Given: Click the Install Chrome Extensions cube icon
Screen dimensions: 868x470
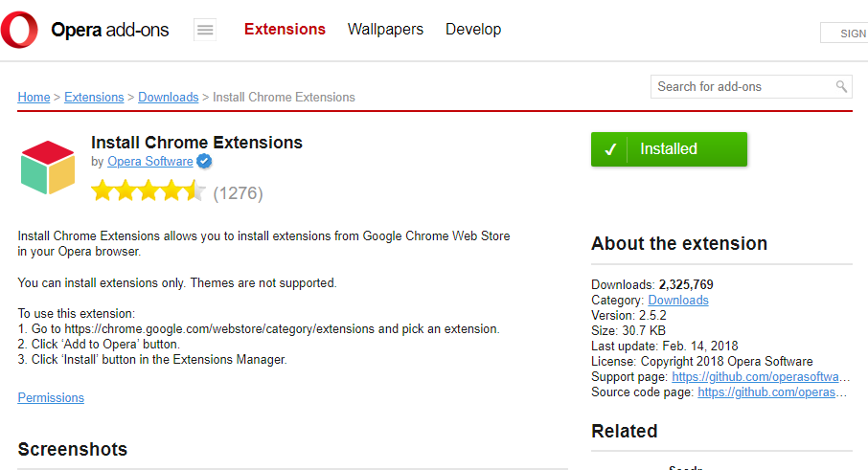Looking at the screenshot, I should click(x=48, y=168).
